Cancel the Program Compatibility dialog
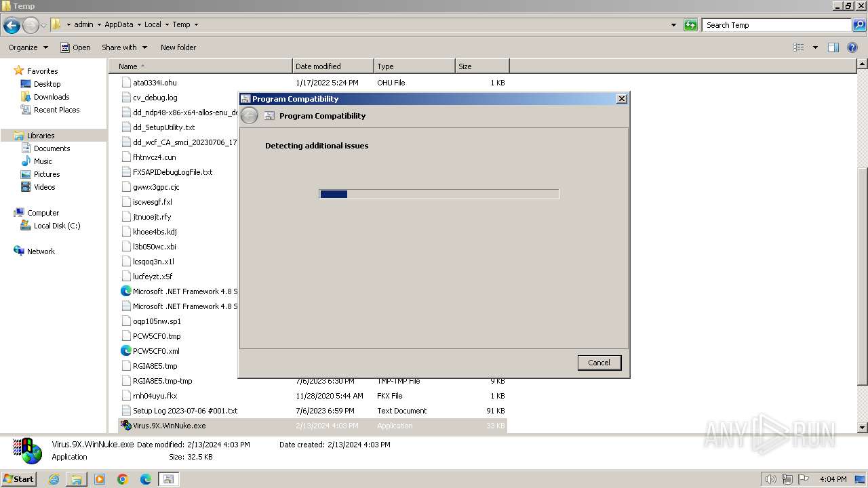This screenshot has width=868, height=488. click(x=599, y=363)
